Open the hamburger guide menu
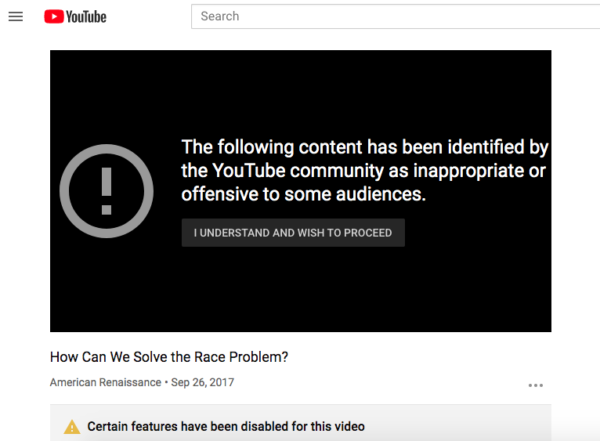The image size is (600, 441). pyautogui.click(x=15, y=17)
